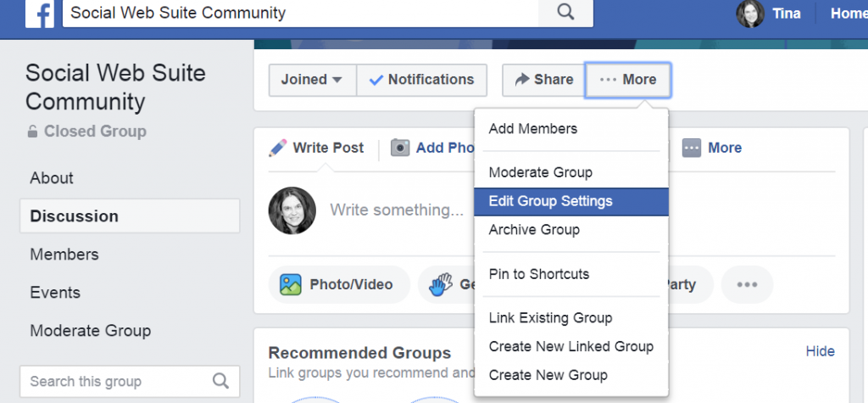Open the More link in composer tabs
This screenshot has width=868, height=403.
tap(712, 148)
